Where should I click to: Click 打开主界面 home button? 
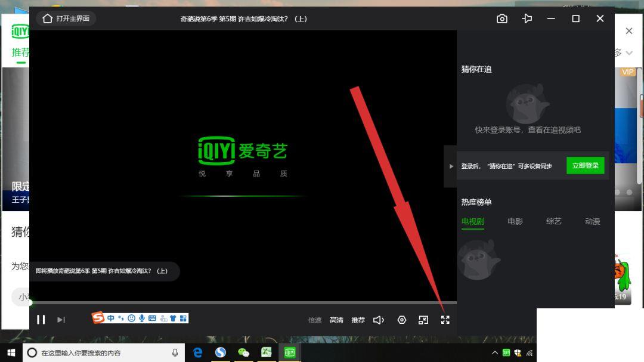pyautogui.click(x=66, y=18)
